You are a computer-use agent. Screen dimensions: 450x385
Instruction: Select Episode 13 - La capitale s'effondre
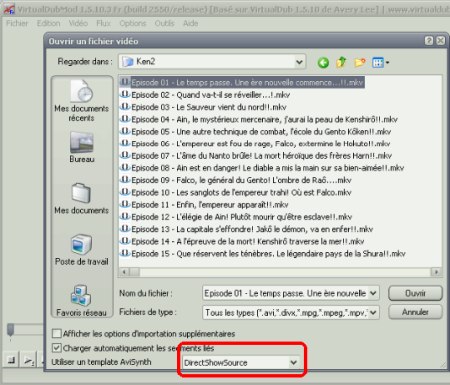(246, 229)
